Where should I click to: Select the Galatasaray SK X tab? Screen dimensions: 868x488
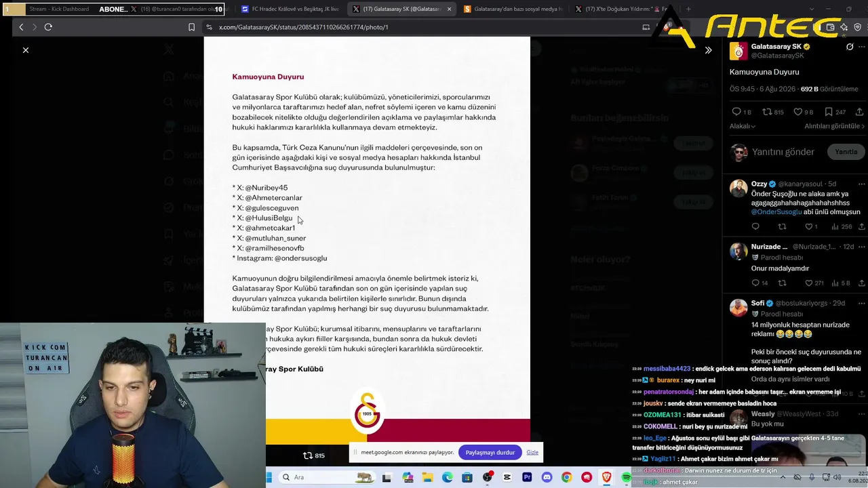tap(401, 9)
